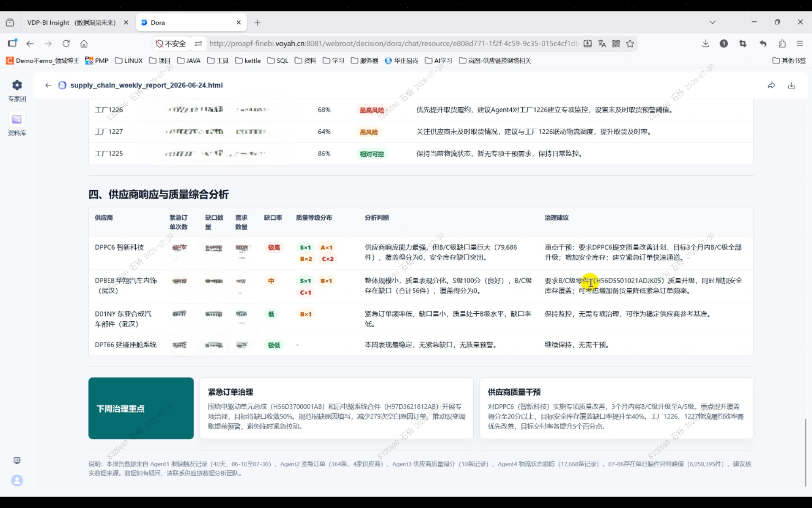Image resolution: width=812 pixels, height=508 pixels.
Task: Click the 极低 badge in the DPT66 row
Action: click(274, 345)
